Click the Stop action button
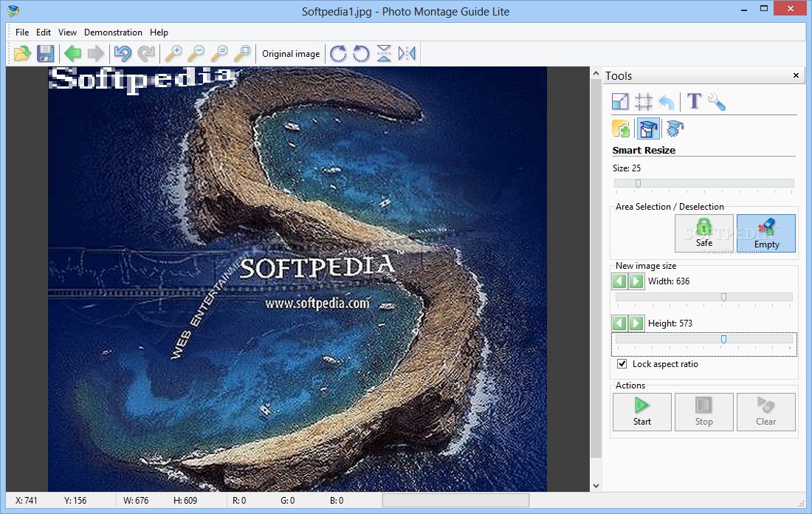Viewport: 812px width, 514px height. tap(703, 412)
